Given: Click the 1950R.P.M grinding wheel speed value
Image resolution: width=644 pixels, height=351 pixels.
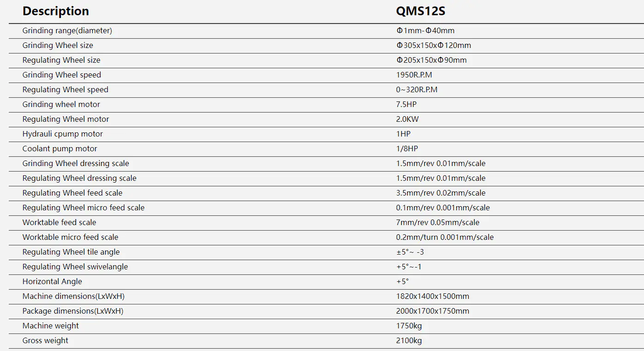Looking at the screenshot, I should coord(414,75).
